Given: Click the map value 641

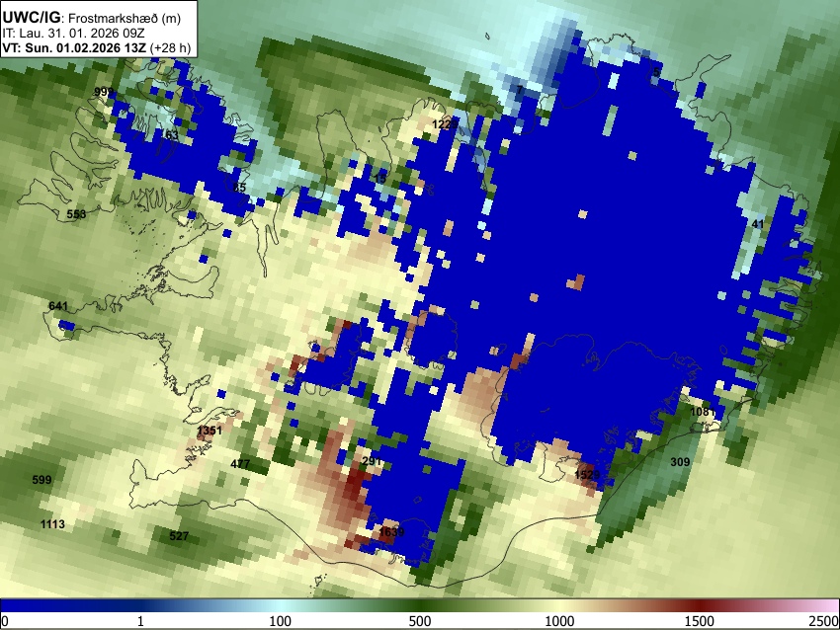Looking at the screenshot, I should click(58, 306).
